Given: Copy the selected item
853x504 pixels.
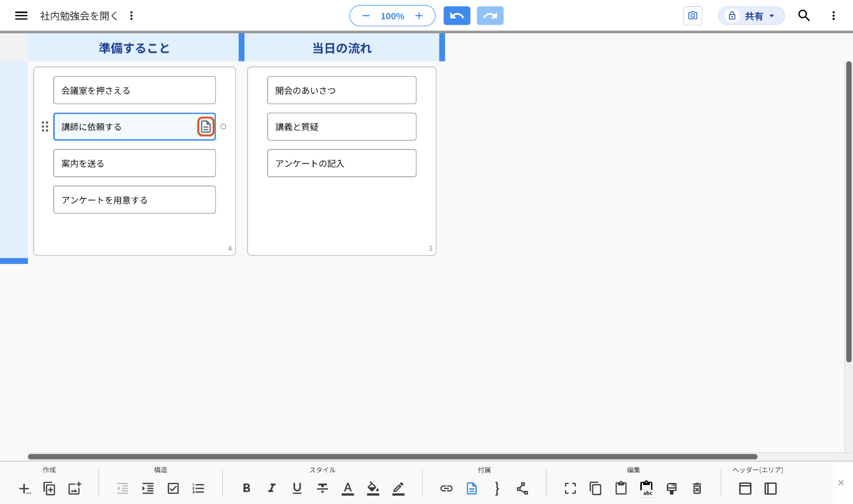Looking at the screenshot, I should pyautogui.click(x=596, y=489).
